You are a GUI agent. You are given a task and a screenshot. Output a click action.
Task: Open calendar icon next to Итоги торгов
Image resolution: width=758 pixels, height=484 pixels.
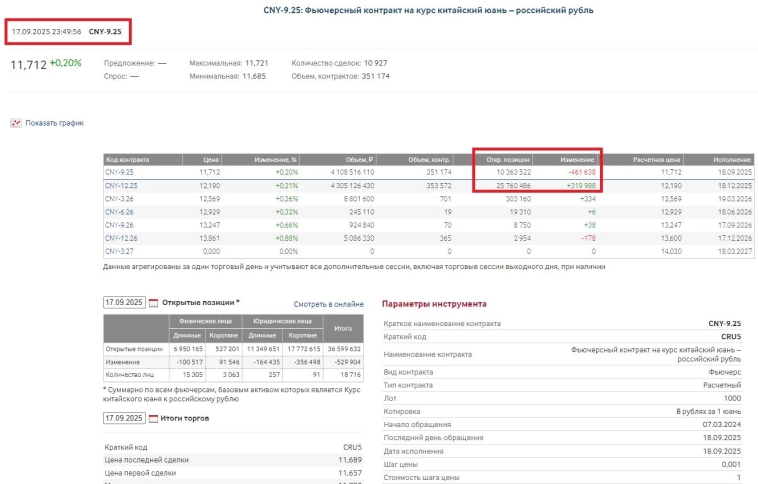153,418
